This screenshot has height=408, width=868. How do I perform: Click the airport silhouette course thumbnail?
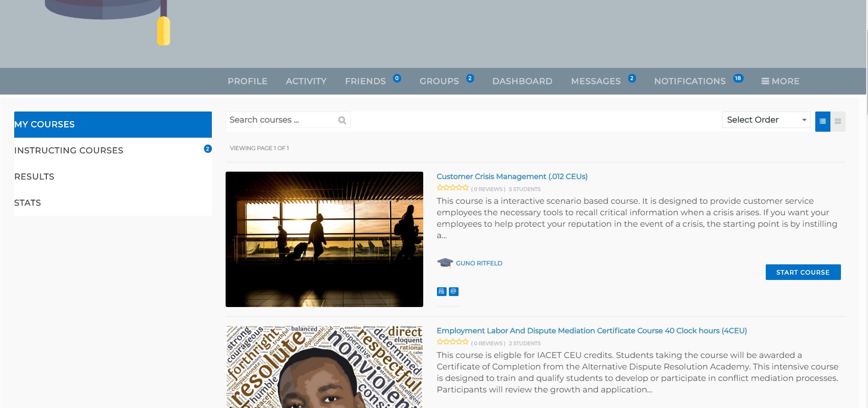tap(324, 239)
